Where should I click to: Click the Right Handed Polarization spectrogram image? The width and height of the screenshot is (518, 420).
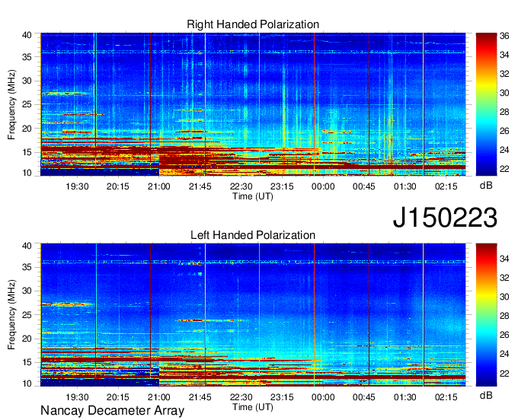[253, 104]
